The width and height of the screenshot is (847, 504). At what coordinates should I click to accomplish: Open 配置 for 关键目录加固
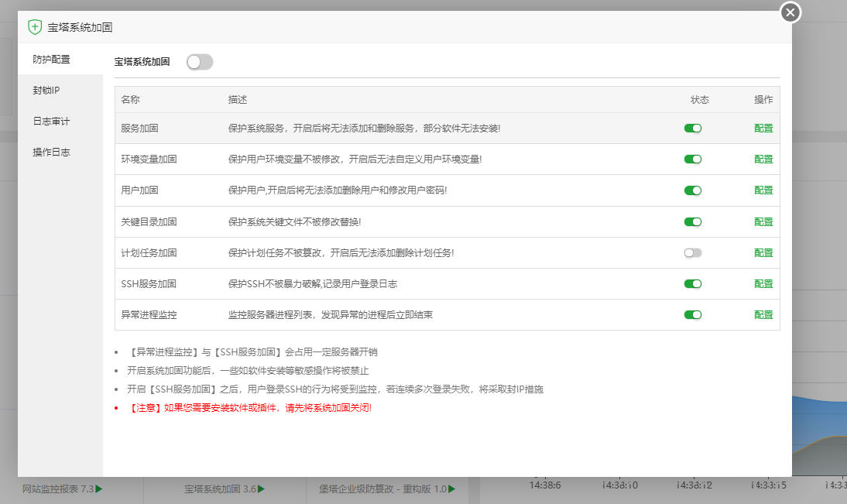763,222
